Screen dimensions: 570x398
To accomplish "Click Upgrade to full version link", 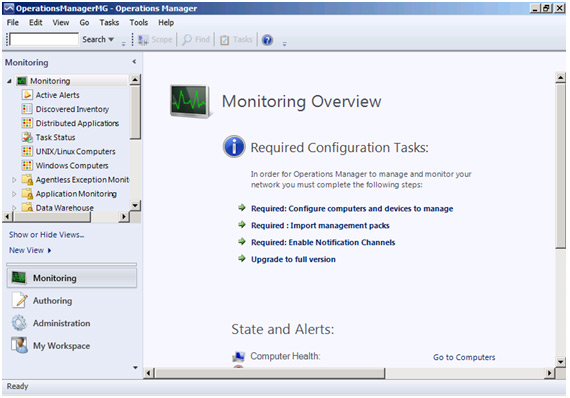I will [293, 259].
